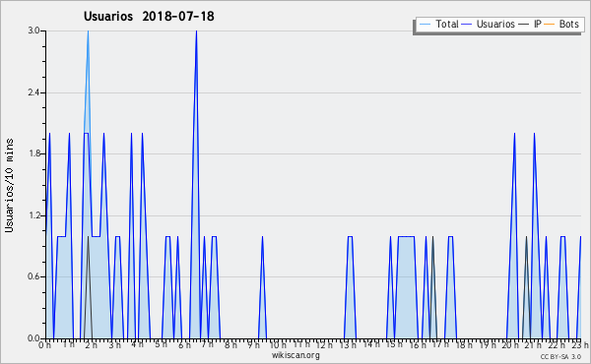Select the 'IP' legend entry
The width and height of the screenshot is (591, 364).
530,24
